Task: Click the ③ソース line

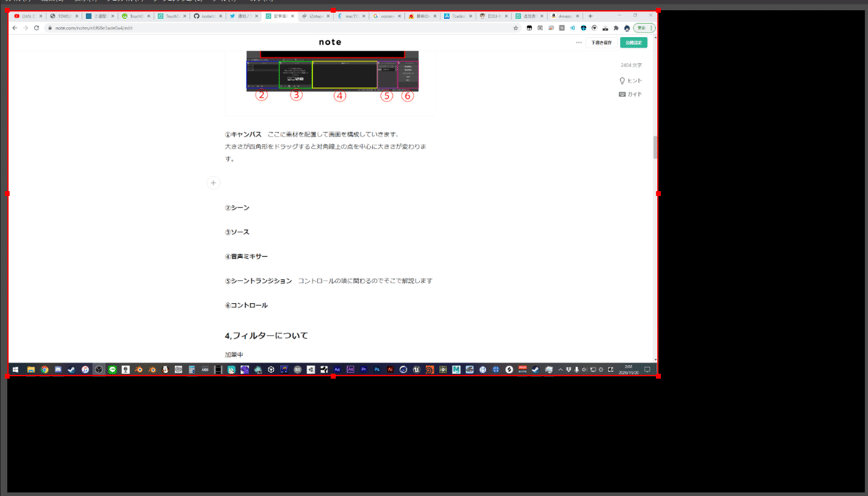Action: (x=237, y=232)
